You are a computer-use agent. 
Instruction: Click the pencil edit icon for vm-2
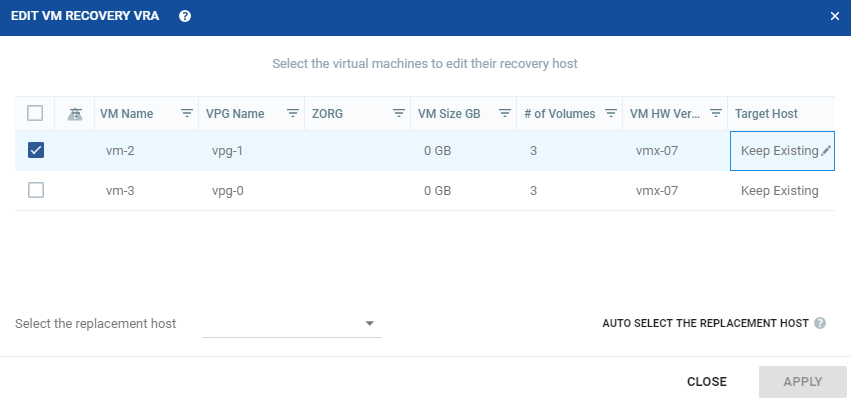825,151
